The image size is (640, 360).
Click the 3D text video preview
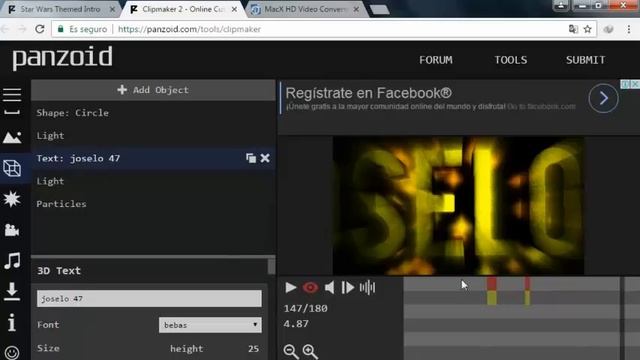[x=458, y=206]
